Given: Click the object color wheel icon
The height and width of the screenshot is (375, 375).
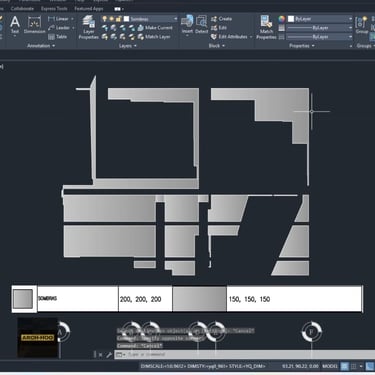Looking at the screenshot, I should 282,19.
